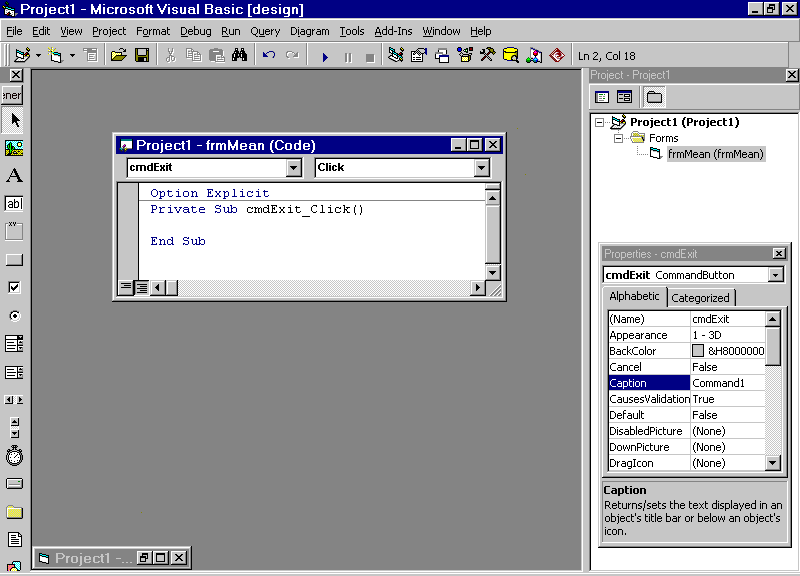800x576 pixels.
Task: Open the Add Form dropdown arrow
Action: coord(72,55)
